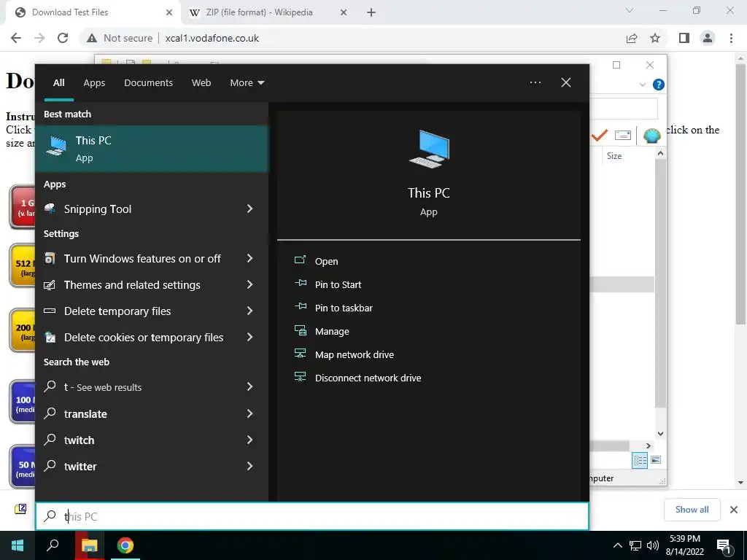This screenshot has width=747, height=560.
Task: Toggle Chrome side panel icon
Action: coord(684,38)
